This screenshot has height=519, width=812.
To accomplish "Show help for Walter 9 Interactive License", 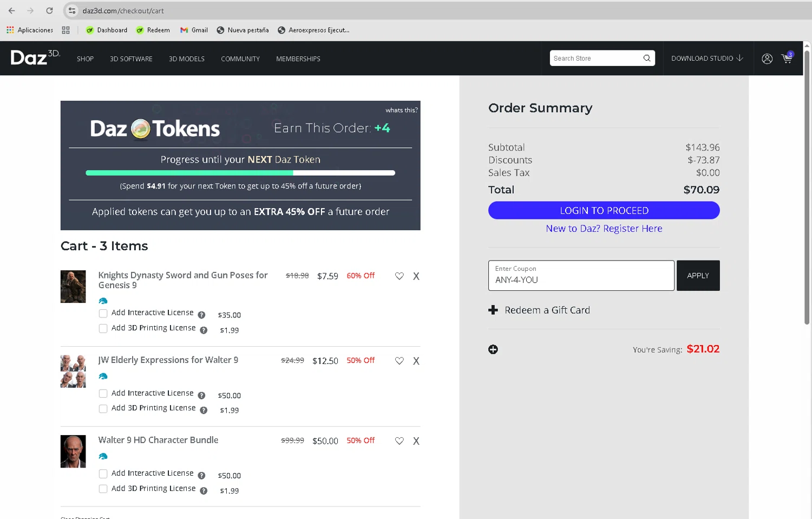I will coord(201,475).
